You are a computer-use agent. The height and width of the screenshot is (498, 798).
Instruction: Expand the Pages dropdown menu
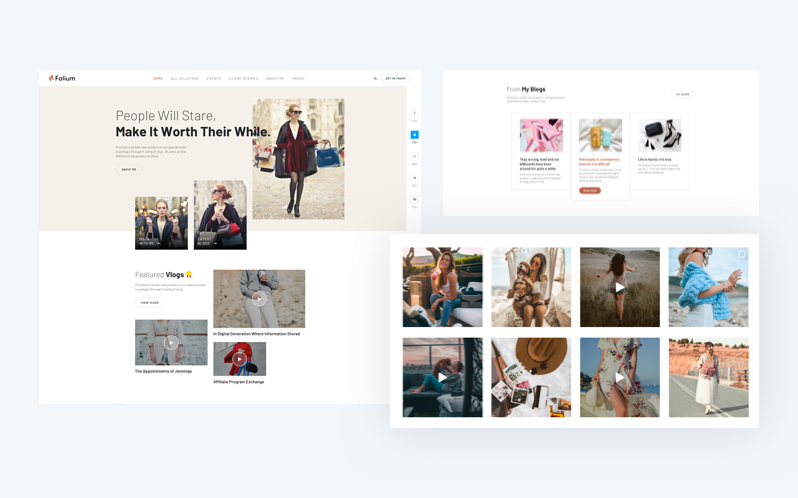(x=299, y=78)
